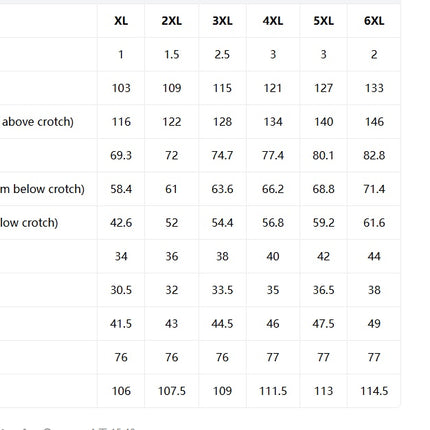Click the 5XL column header
430x430 pixels.
[x=323, y=21]
